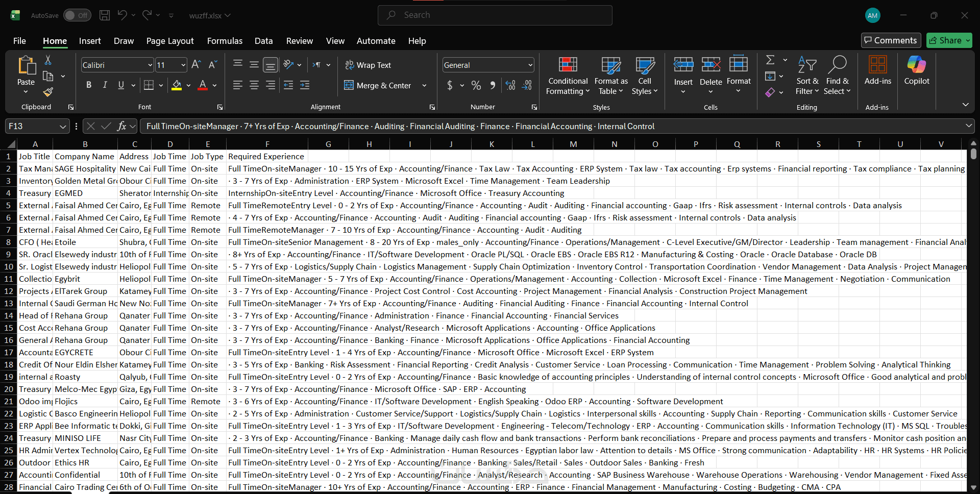
Task: Click the AM account avatar
Action: (873, 15)
